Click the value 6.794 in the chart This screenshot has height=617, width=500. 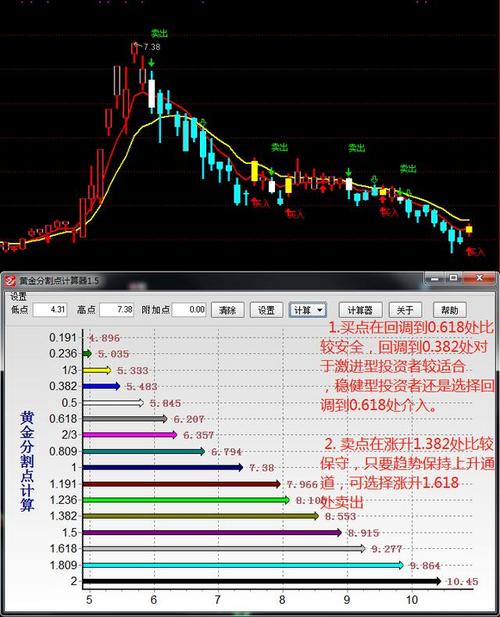coord(227,452)
